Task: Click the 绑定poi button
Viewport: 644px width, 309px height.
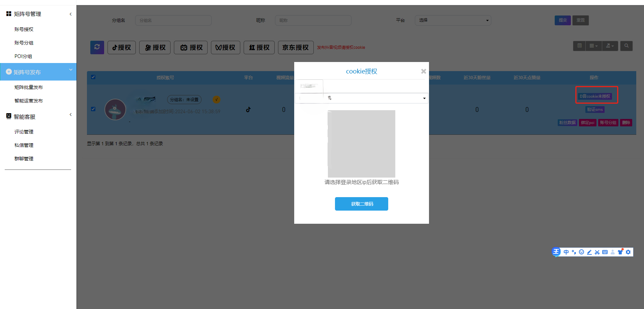Action: tap(588, 123)
